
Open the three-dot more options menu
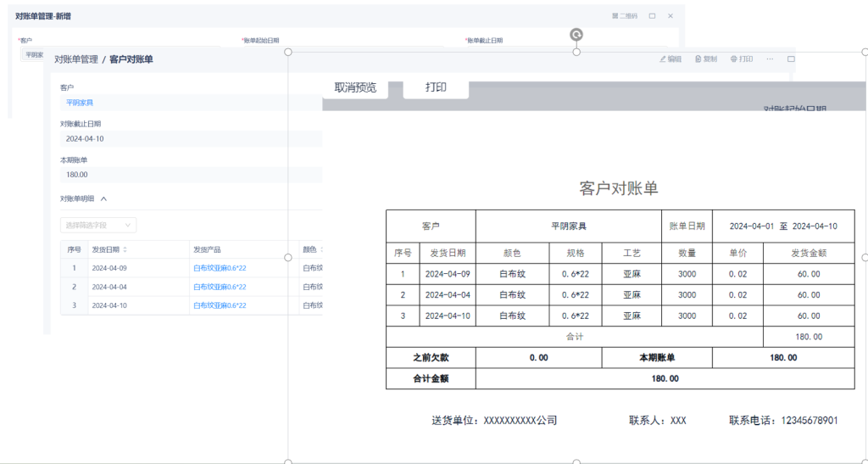click(x=770, y=59)
